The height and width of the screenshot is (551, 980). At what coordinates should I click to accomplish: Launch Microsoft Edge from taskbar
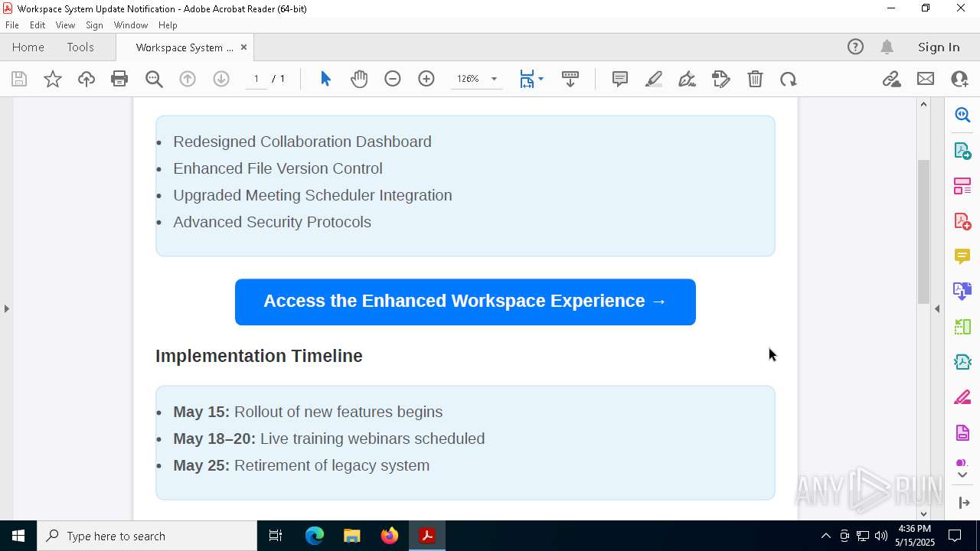315,536
